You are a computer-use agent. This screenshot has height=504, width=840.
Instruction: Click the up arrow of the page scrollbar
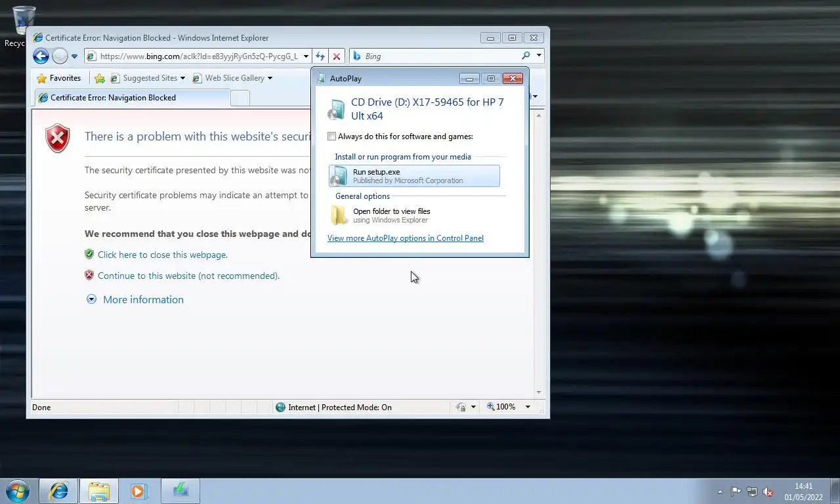pos(539,115)
